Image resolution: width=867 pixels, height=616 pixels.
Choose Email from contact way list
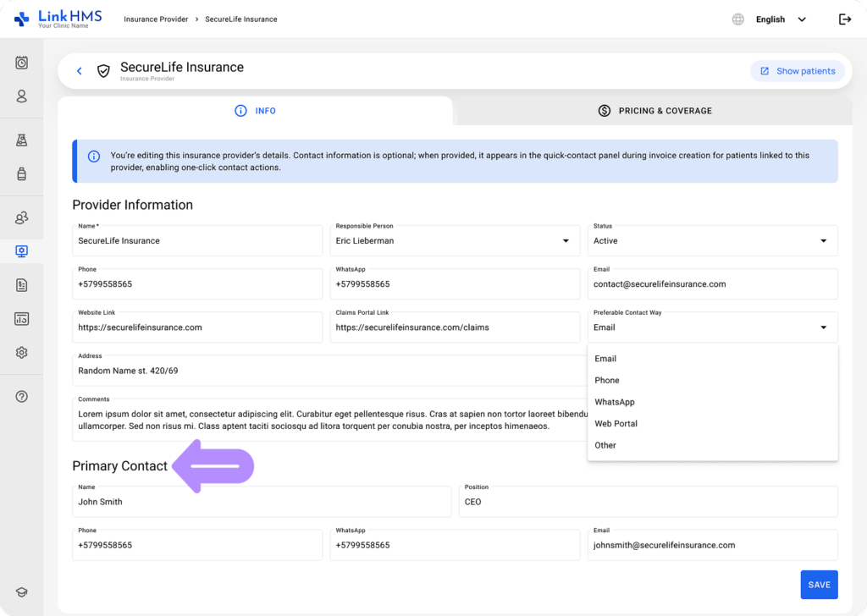tap(712, 359)
